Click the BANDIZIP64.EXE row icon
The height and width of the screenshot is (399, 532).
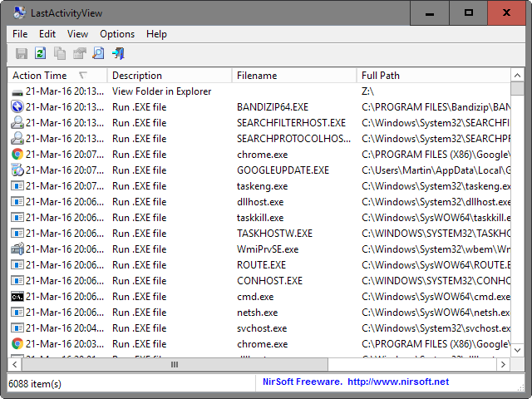[x=17, y=107]
